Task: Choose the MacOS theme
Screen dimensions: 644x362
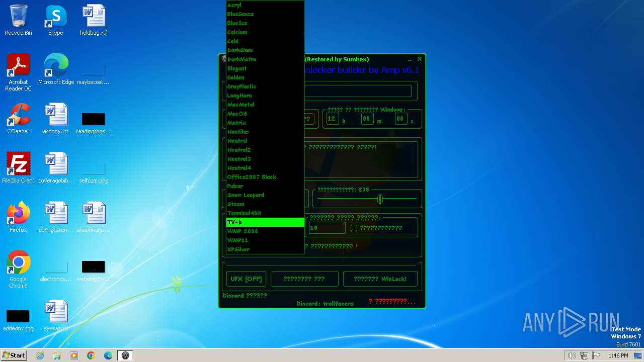Action: pos(265,114)
